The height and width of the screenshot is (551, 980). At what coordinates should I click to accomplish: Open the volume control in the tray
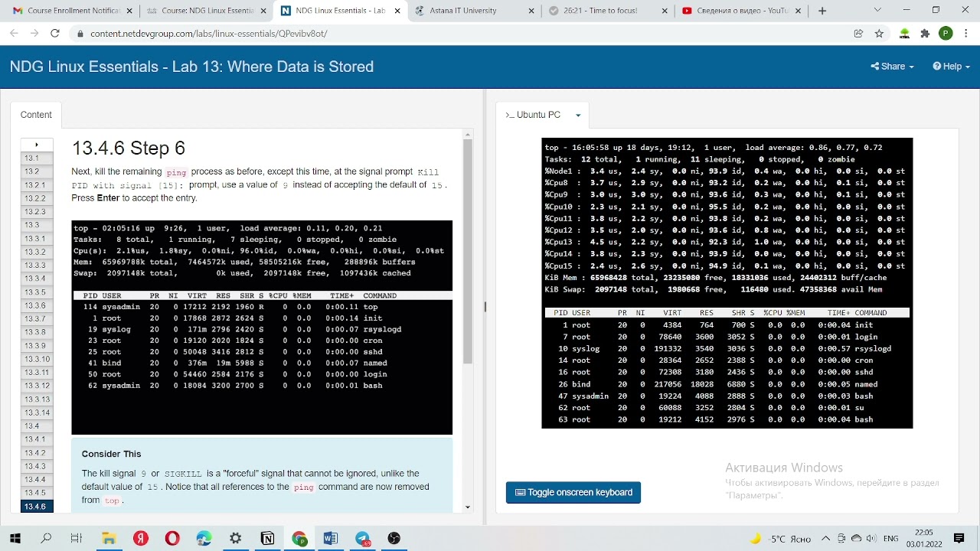871,539
